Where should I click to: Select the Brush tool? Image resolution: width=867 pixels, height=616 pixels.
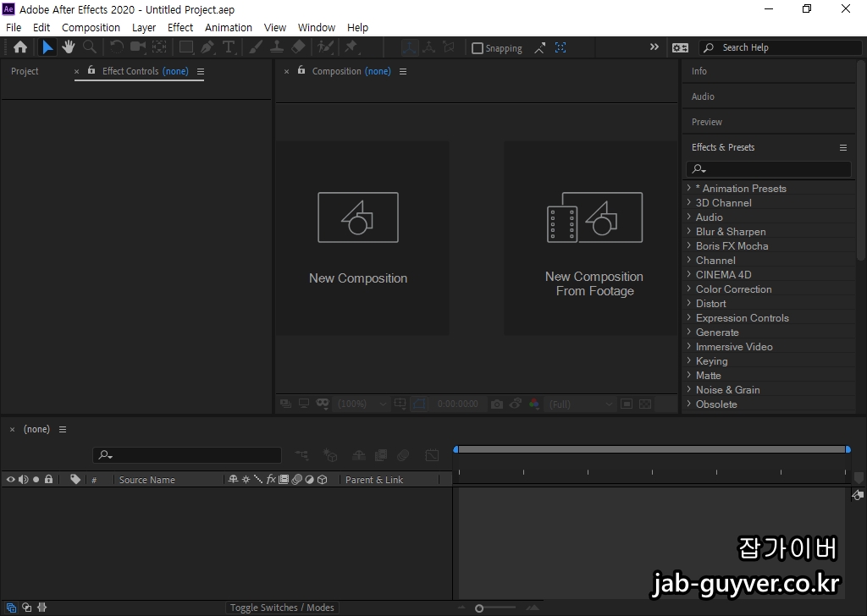point(256,47)
